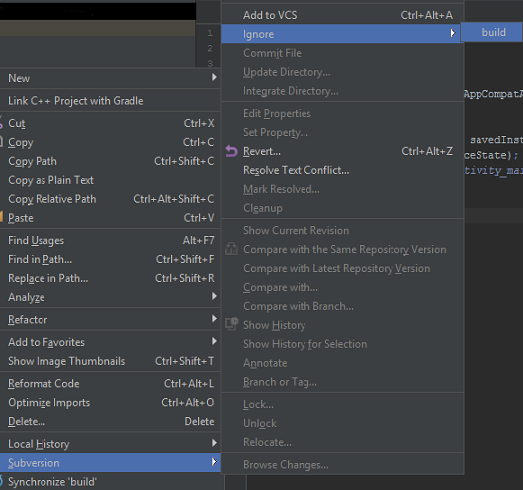
Task: Choose Copy Relative Path
Action: click(x=110, y=199)
